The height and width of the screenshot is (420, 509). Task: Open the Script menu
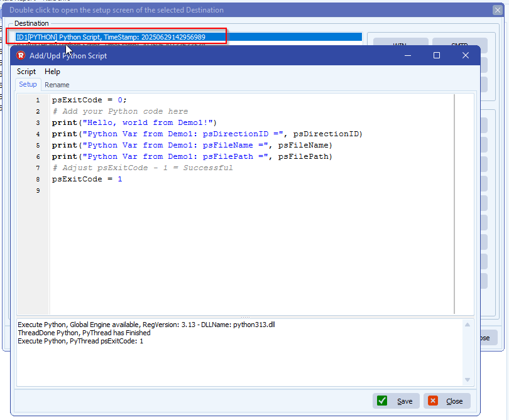click(x=26, y=72)
